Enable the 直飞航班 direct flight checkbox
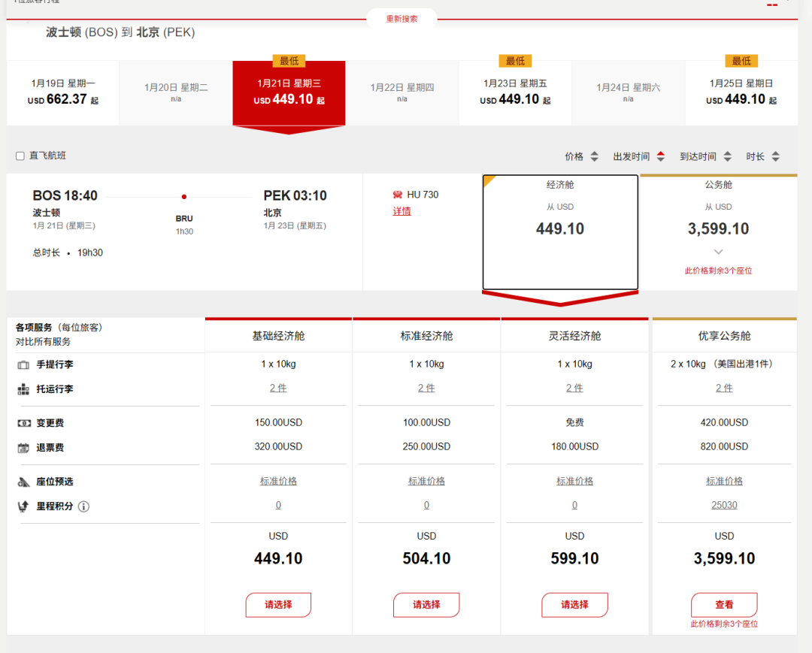 pos(20,156)
